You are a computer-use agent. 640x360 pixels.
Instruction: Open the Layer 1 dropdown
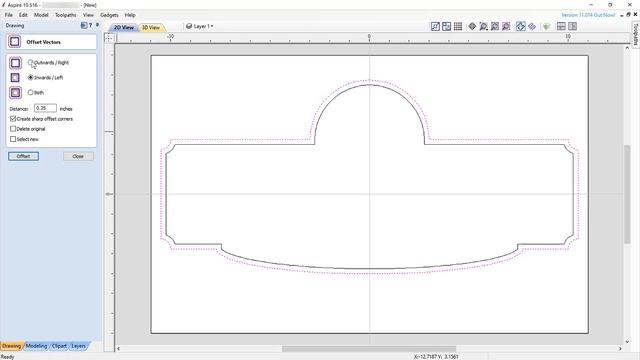[x=203, y=26]
